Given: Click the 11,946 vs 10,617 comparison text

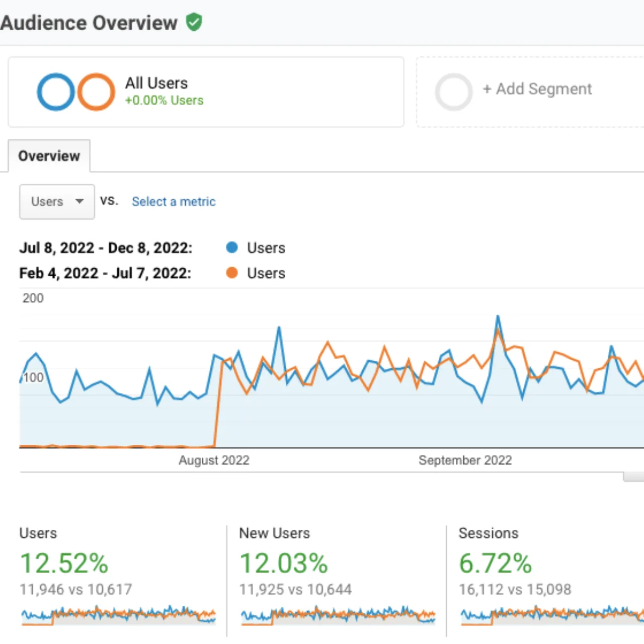Looking at the screenshot, I should point(75,589).
